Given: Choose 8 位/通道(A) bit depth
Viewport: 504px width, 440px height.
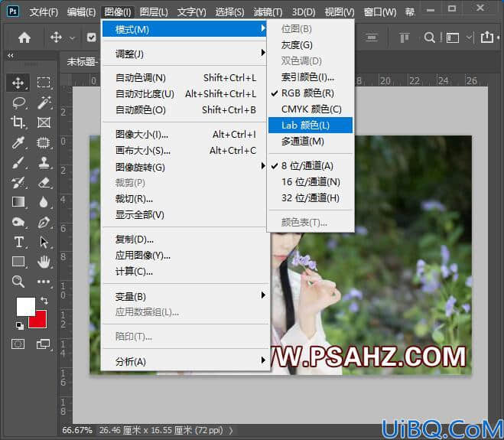Looking at the screenshot, I should [311, 166].
